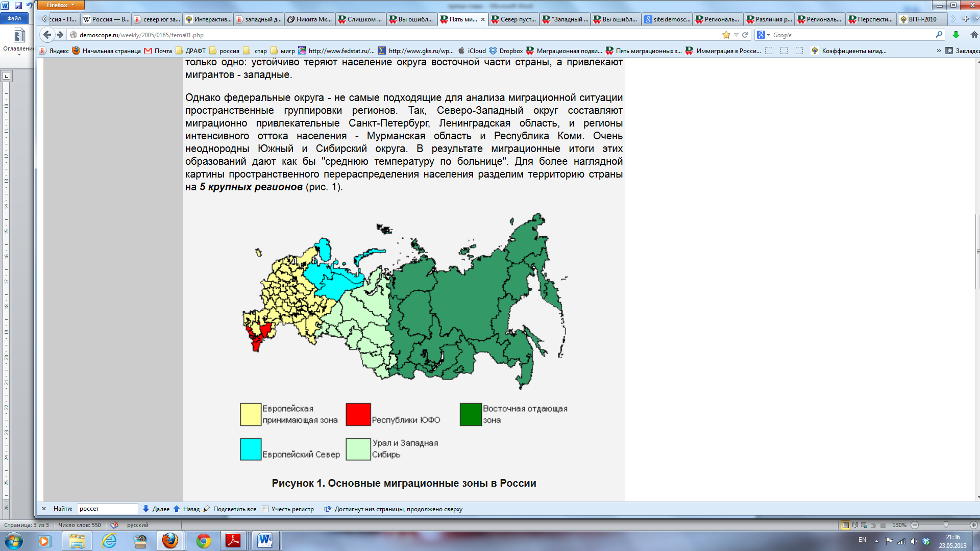
Task: Toggle 'Подсветить все' highlight all
Action: click(230, 509)
